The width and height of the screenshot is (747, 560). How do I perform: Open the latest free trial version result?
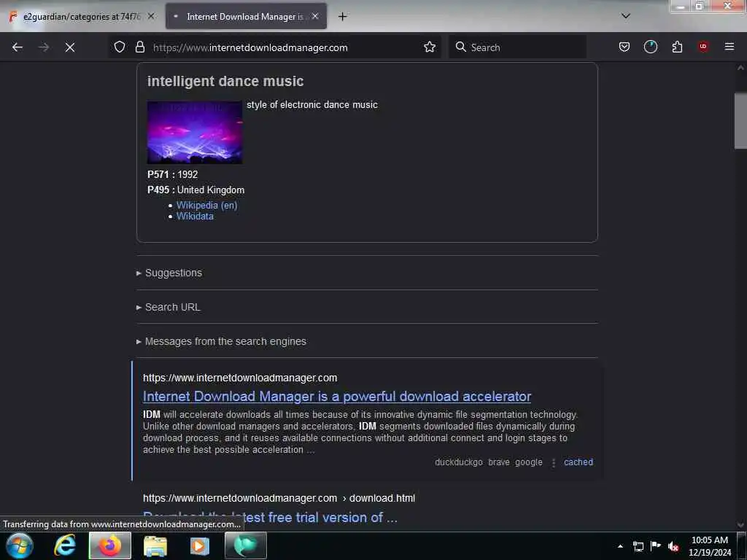(x=270, y=517)
